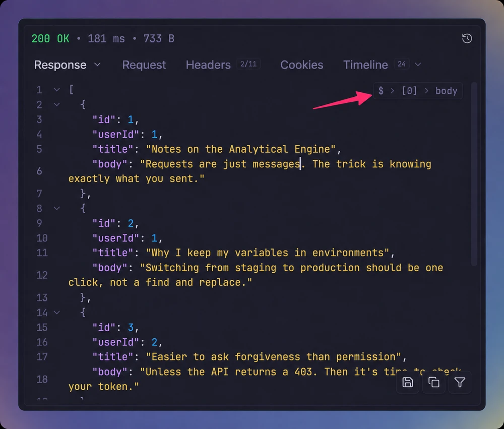Image resolution: width=504 pixels, height=429 pixels.
Task: Open the Response view dropdown chevron
Action: coord(97,65)
